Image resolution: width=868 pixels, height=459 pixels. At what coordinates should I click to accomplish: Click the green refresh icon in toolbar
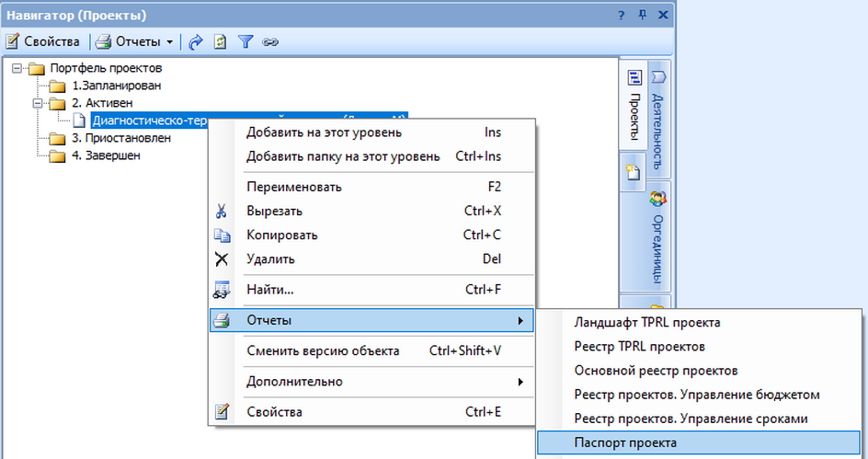click(220, 41)
